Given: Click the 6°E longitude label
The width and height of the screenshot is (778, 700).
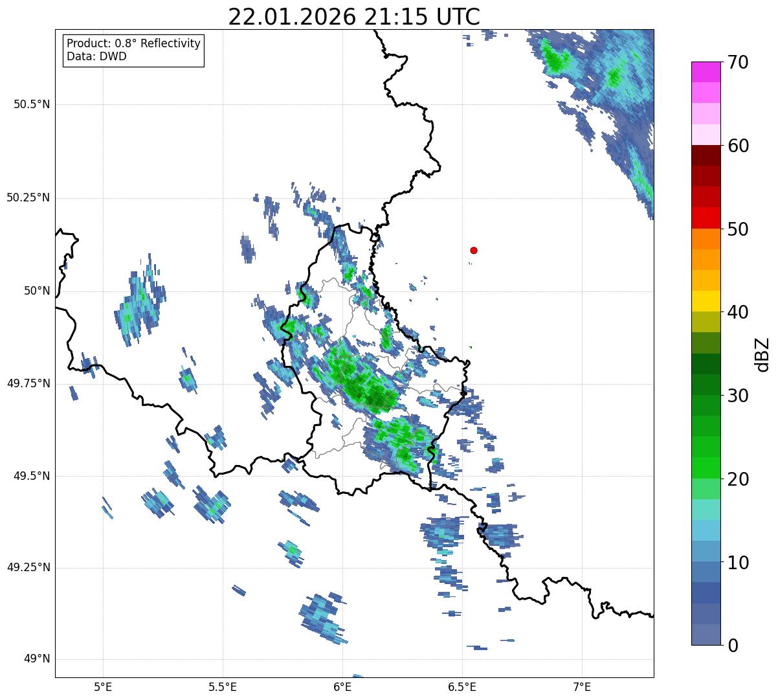Looking at the screenshot, I should click(x=342, y=686).
